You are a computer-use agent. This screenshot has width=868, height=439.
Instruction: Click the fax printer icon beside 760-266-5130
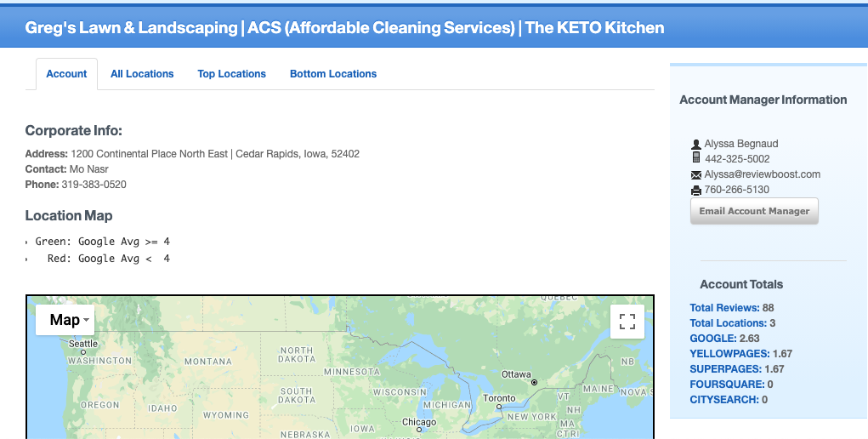click(695, 191)
